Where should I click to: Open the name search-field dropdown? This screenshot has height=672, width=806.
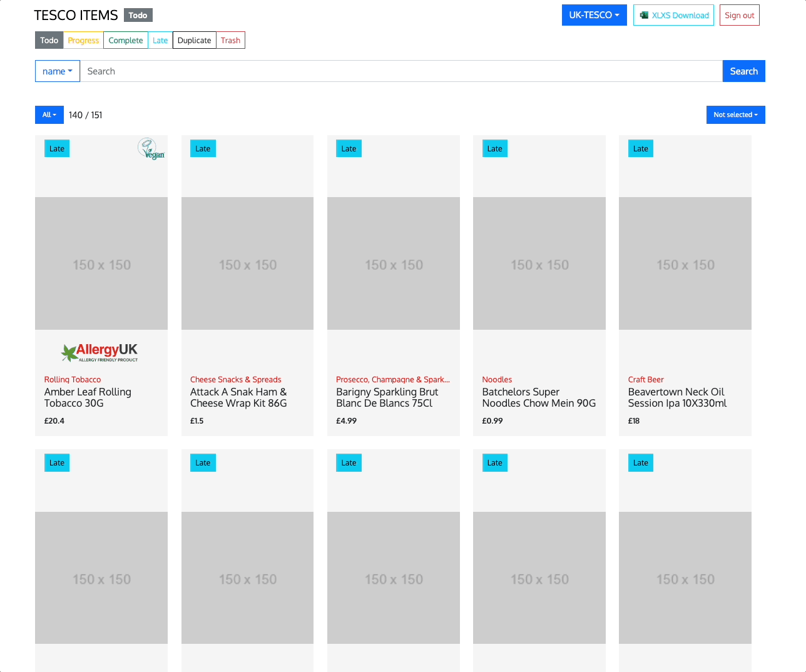click(58, 71)
